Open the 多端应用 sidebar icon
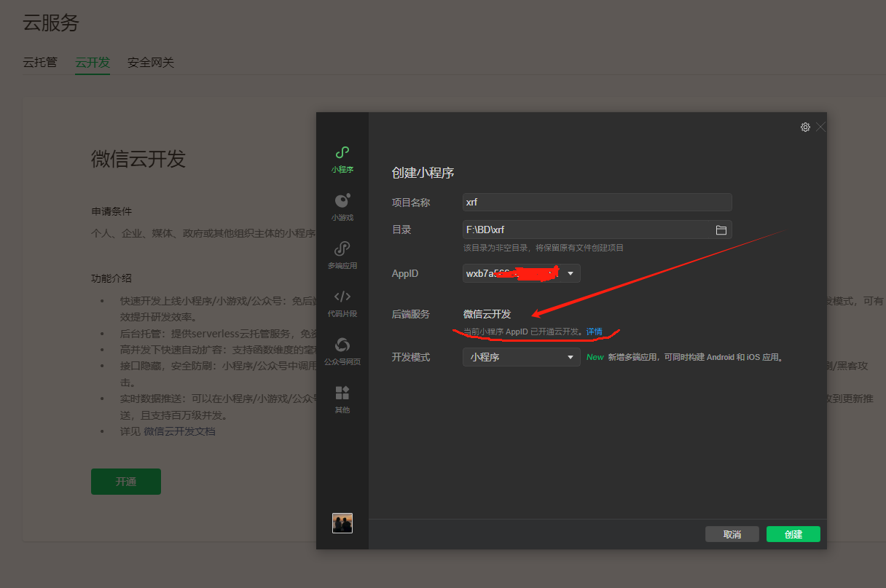Screen dimensions: 886x588 [x=342, y=256]
